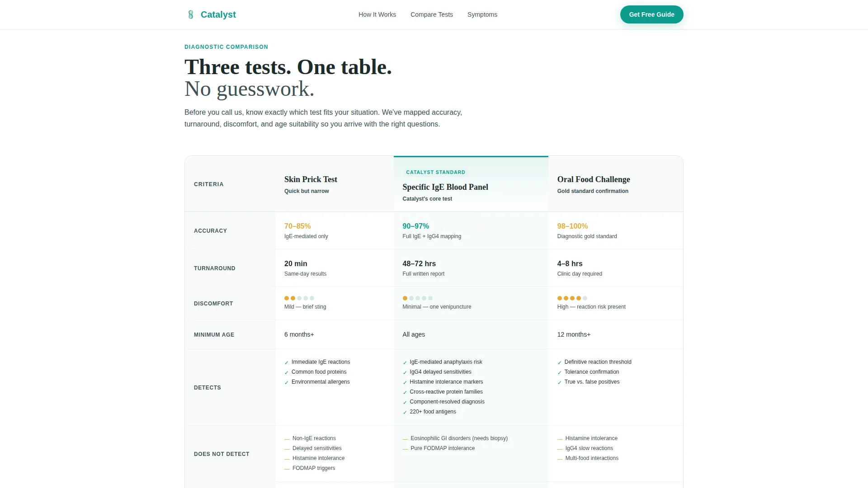Click the 98–100% accuracy value

[572, 226]
